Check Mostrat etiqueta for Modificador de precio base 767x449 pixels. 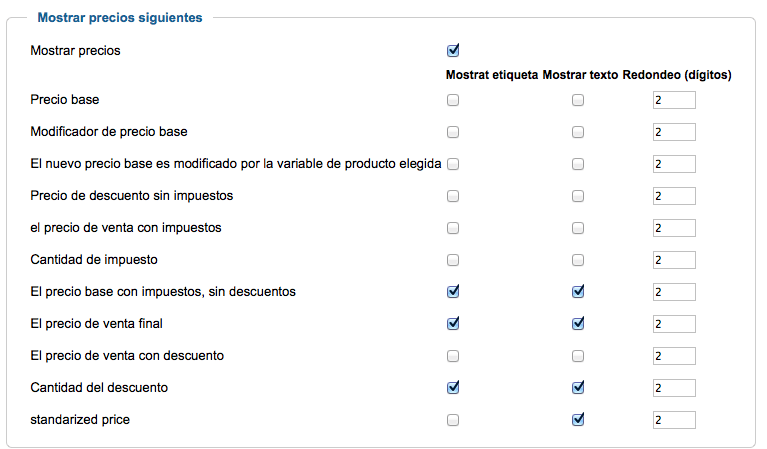(x=453, y=132)
